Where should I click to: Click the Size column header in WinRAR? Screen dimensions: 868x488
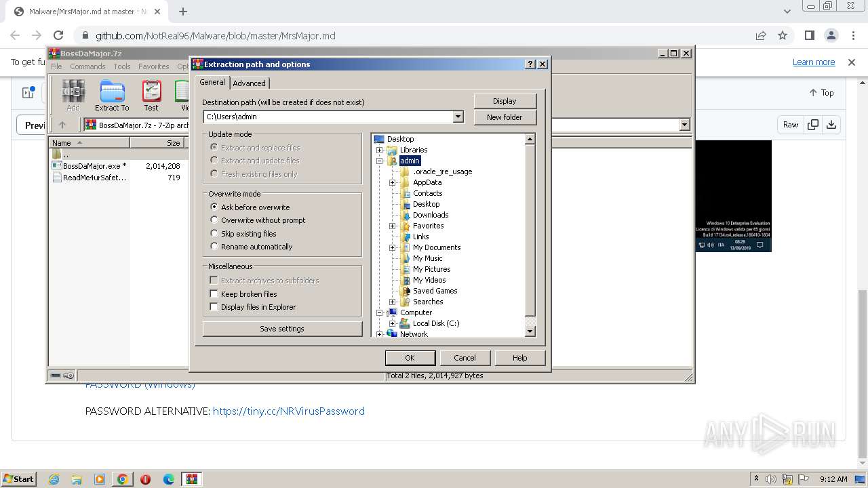pos(157,143)
